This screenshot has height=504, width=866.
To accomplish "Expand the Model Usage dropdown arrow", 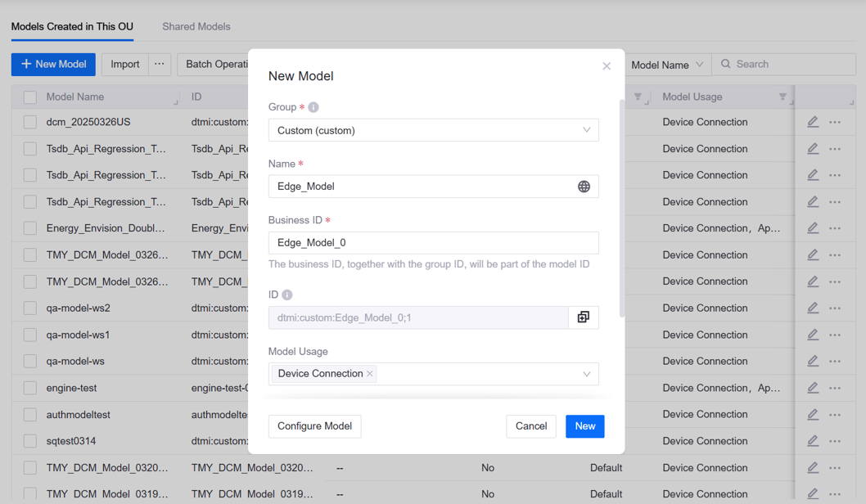I will pyautogui.click(x=586, y=374).
